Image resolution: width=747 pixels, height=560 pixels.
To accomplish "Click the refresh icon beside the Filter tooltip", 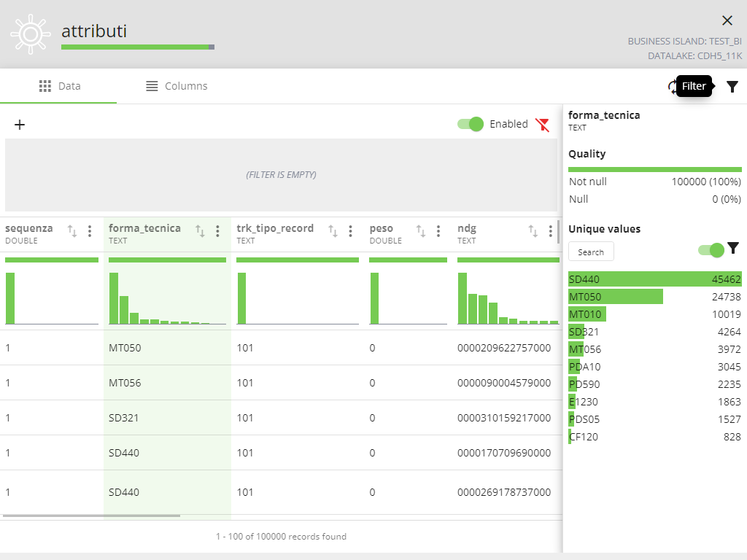I will [672, 87].
